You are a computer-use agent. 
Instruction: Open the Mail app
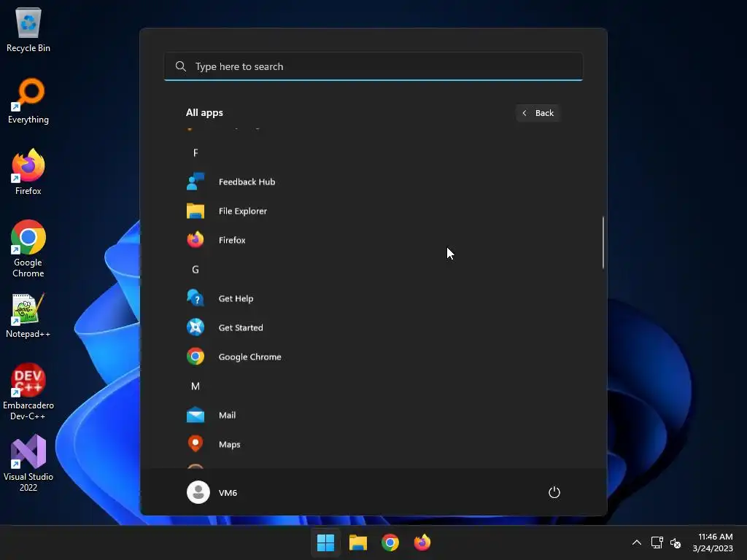pyautogui.click(x=373, y=415)
